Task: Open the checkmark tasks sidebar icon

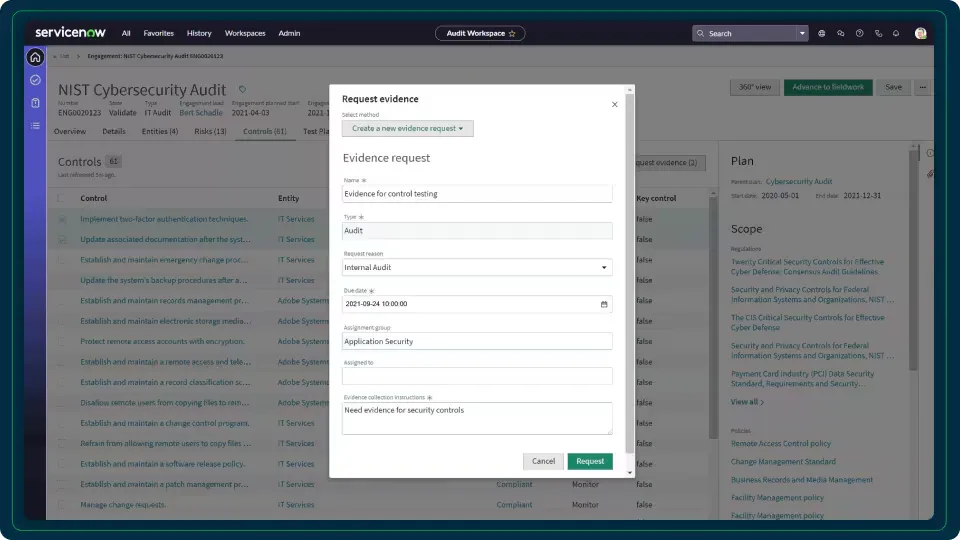Action: [x=35, y=80]
